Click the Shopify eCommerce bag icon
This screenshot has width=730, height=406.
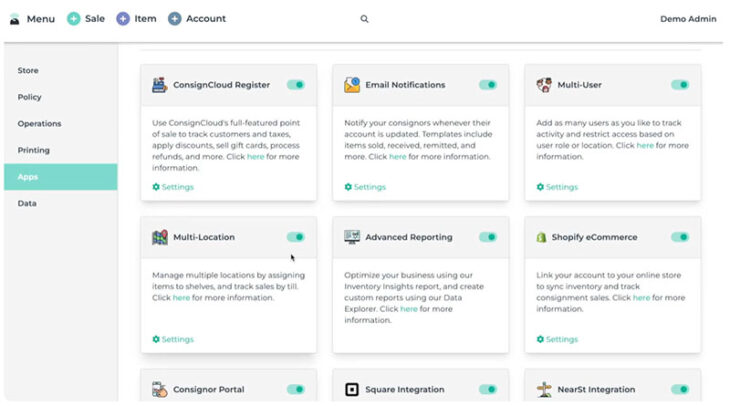click(x=544, y=237)
